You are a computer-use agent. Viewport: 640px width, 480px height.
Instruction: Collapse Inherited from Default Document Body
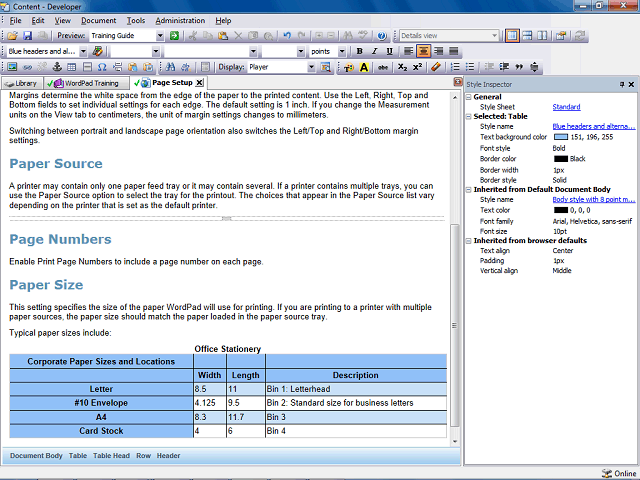point(469,190)
